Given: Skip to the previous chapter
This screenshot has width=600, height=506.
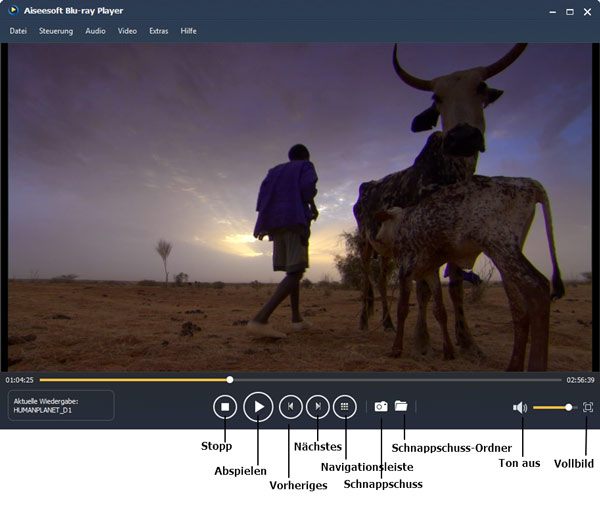Looking at the screenshot, I should coord(290,407).
